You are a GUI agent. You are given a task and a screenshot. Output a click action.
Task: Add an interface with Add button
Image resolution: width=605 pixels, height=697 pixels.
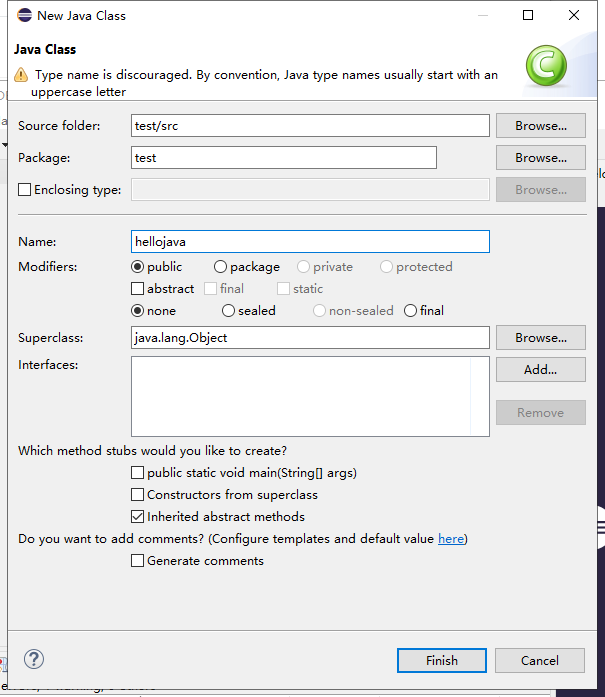(540, 369)
